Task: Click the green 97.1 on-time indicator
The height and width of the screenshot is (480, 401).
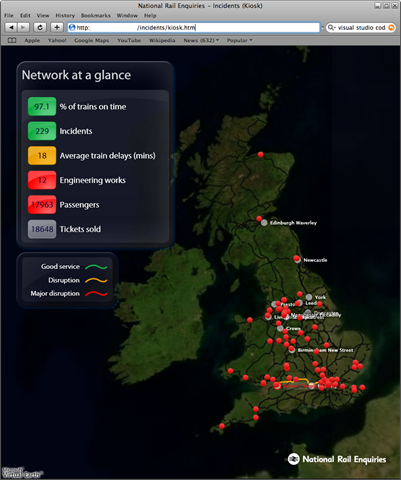Action: pos(42,107)
